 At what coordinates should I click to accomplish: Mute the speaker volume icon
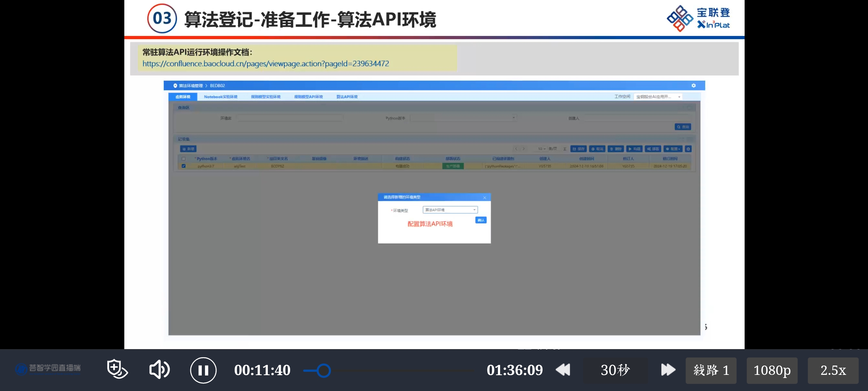tap(159, 369)
